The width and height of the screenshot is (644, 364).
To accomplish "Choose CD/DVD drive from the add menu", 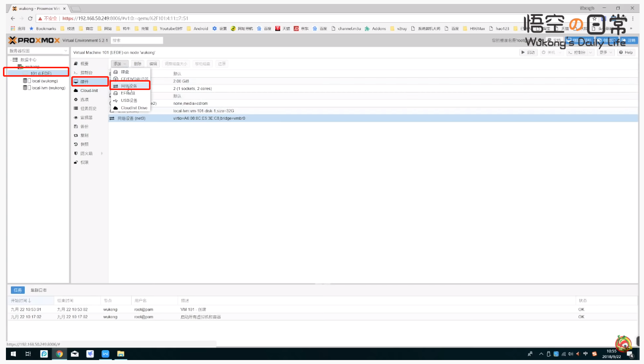I will (130, 79).
